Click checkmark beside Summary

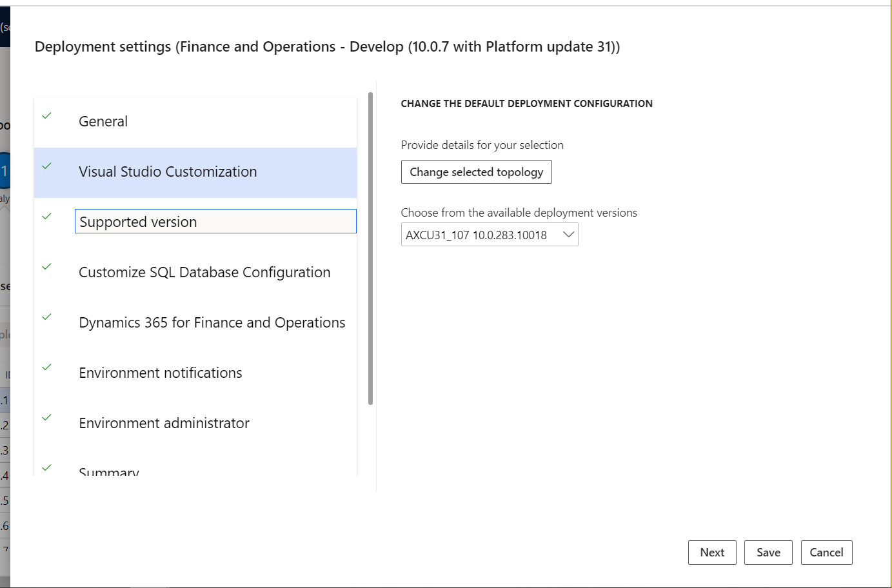(x=46, y=468)
